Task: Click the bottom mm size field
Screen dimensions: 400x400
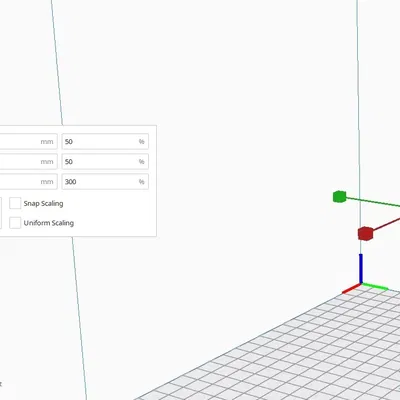Action: point(28,182)
